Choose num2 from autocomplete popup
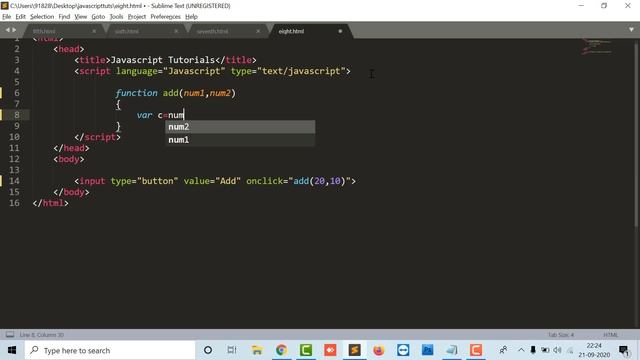The width and height of the screenshot is (640, 360). coord(240,127)
